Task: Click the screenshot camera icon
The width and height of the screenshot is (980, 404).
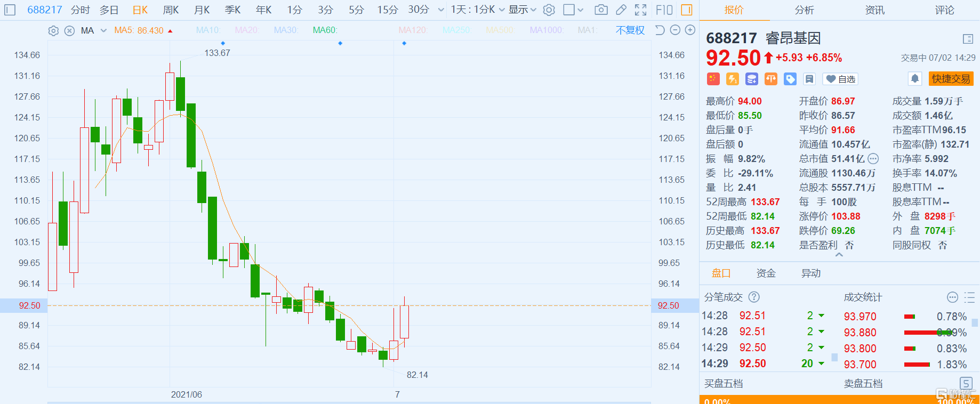Action: 601,10
